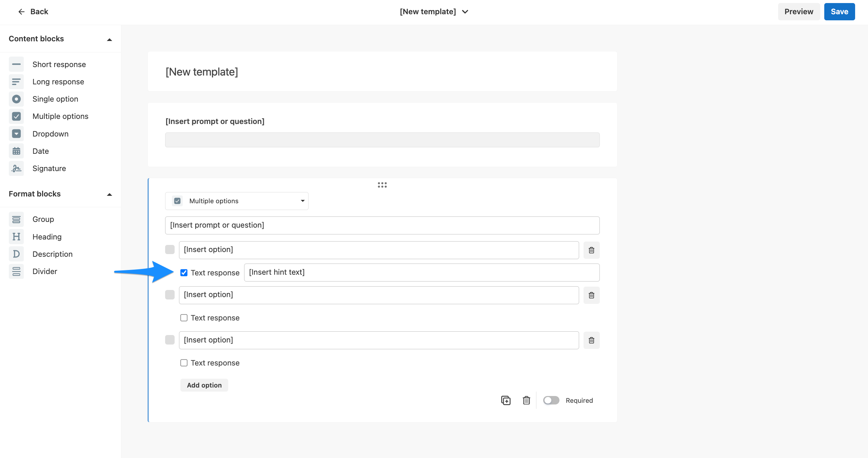Delete the second option with trash icon

tap(591, 295)
